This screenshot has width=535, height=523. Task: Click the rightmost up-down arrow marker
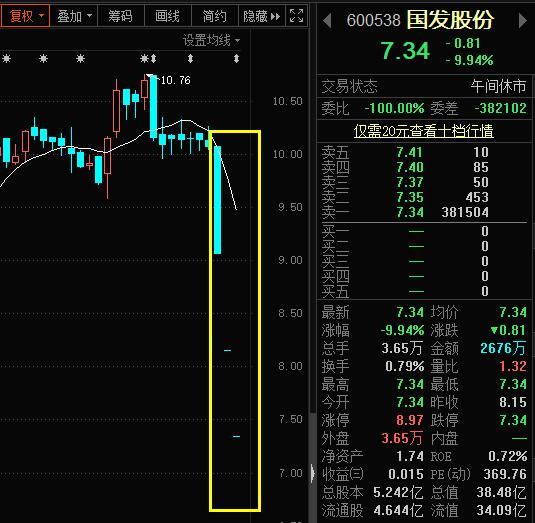tap(236, 59)
